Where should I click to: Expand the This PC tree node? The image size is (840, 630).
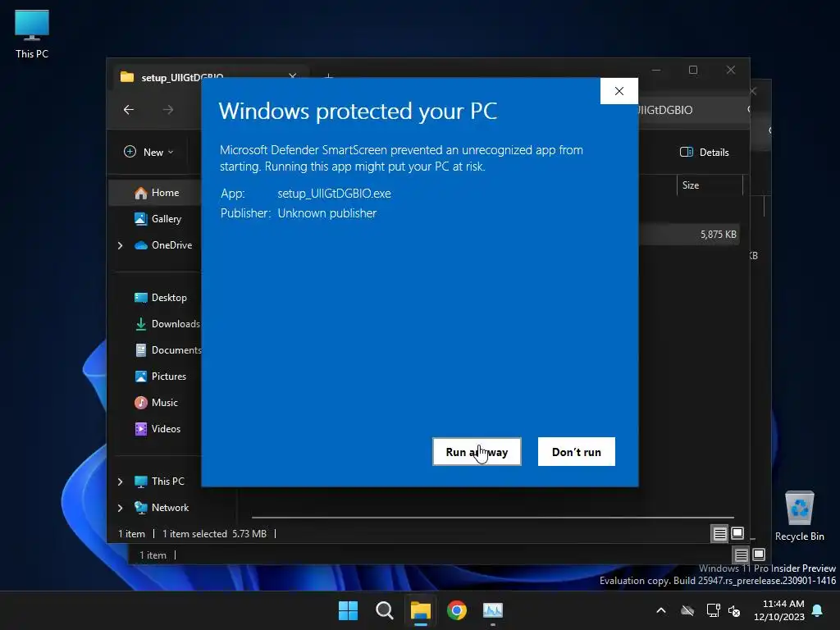point(120,482)
